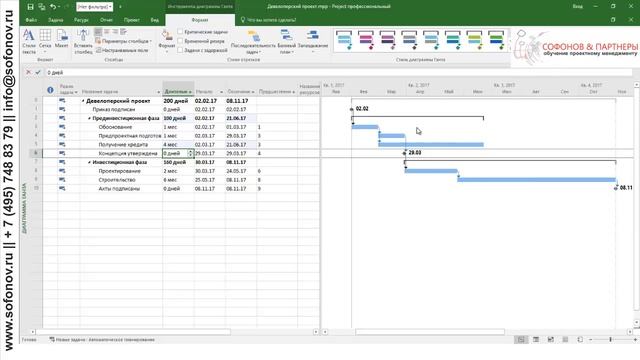
Task: Switch to the Report view in the status bar
Action: tap(580, 340)
